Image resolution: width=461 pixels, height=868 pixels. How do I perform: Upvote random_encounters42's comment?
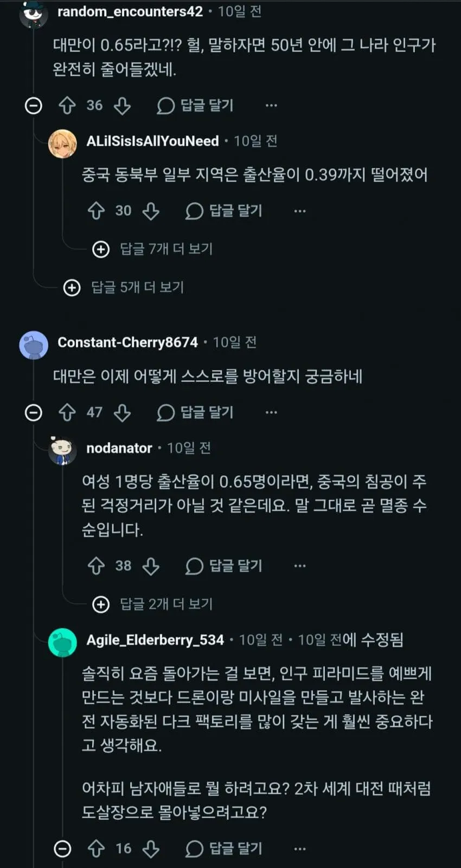67,106
